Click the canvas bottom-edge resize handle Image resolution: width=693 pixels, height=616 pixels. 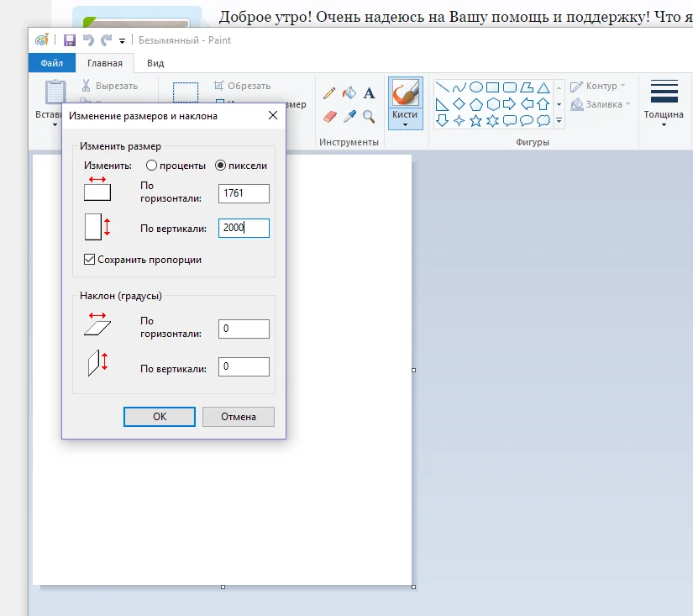coord(223,587)
